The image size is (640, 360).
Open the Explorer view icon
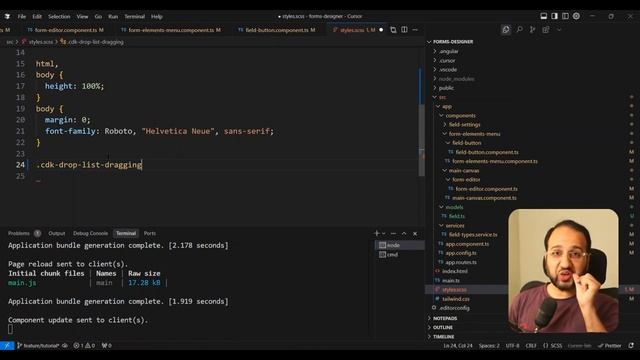506,29
